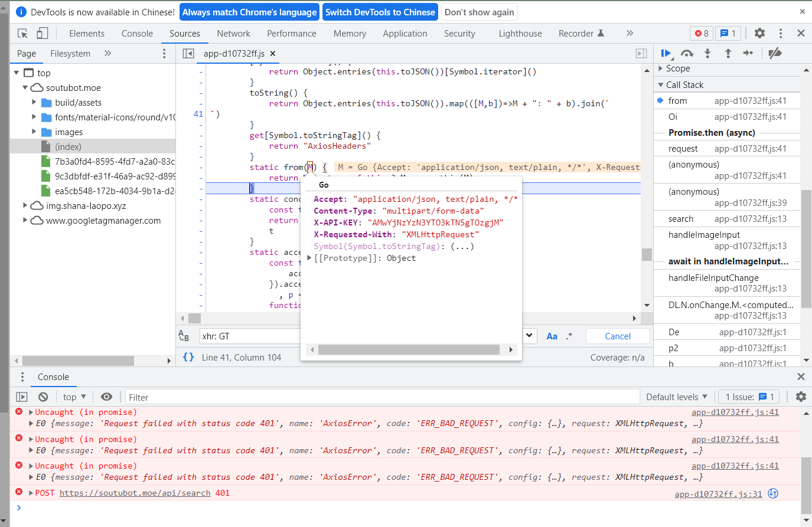
Task: Select the search frame in the call stack
Action: point(728,219)
